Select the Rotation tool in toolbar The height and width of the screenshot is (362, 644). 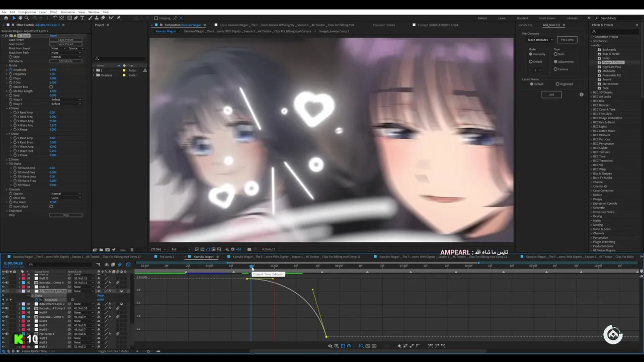point(55,18)
